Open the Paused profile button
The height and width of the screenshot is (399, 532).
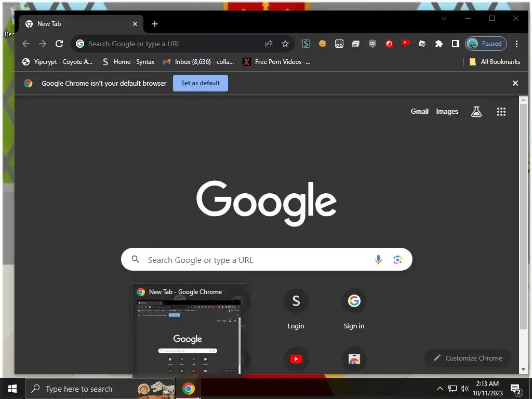click(x=486, y=44)
